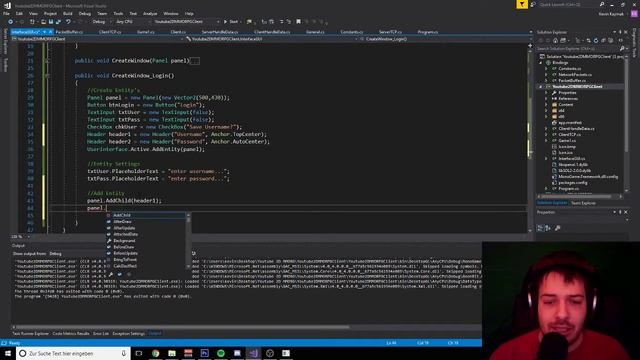
Task: Select app.manifest in Solution Explorer
Action: pyautogui.click(x=570, y=122)
